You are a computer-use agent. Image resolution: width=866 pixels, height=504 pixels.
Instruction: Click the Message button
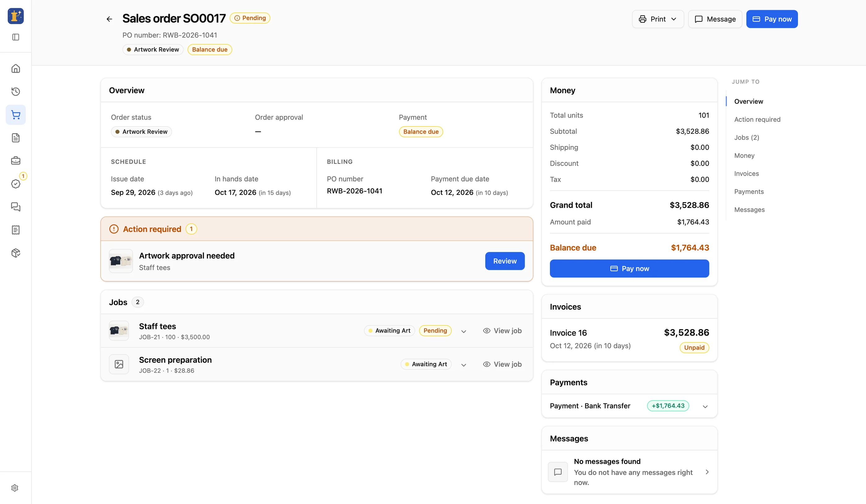pos(715,19)
